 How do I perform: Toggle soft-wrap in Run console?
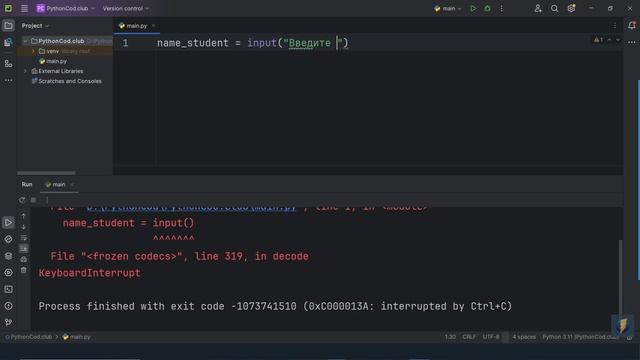point(24,238)
